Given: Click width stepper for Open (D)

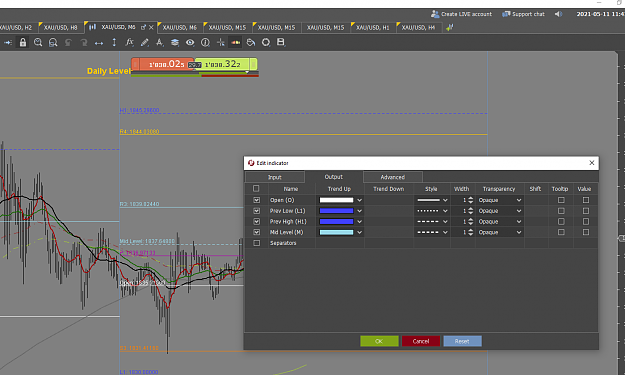Looking at the screenshot, I should tap(471, 200).
